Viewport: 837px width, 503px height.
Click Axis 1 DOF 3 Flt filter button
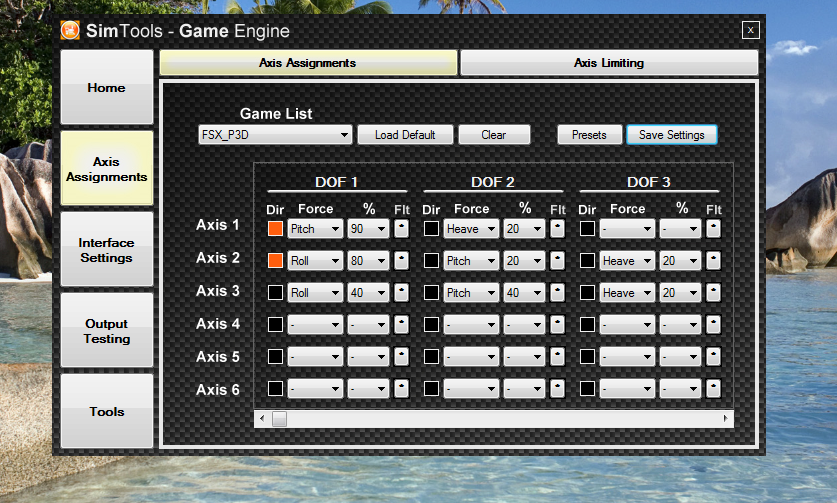(713, 229)
